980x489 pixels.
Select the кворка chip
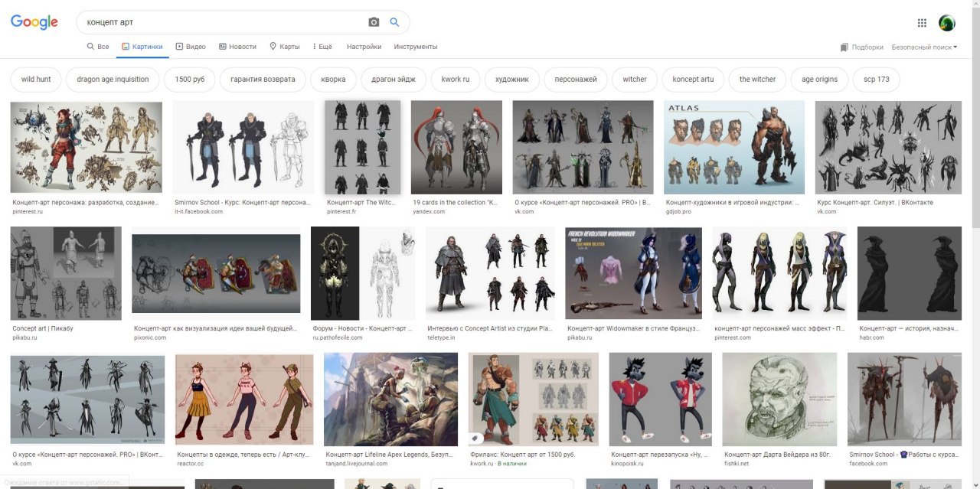point(333,80)
